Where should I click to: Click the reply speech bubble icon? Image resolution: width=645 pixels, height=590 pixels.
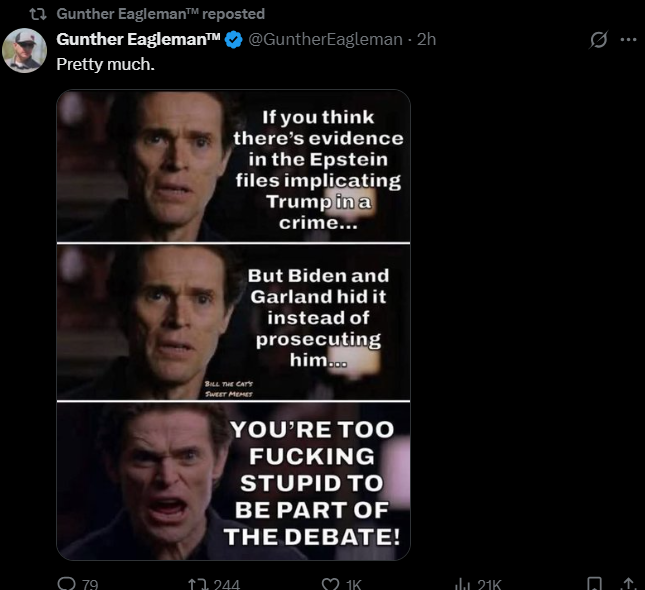(x=67, y=584)
